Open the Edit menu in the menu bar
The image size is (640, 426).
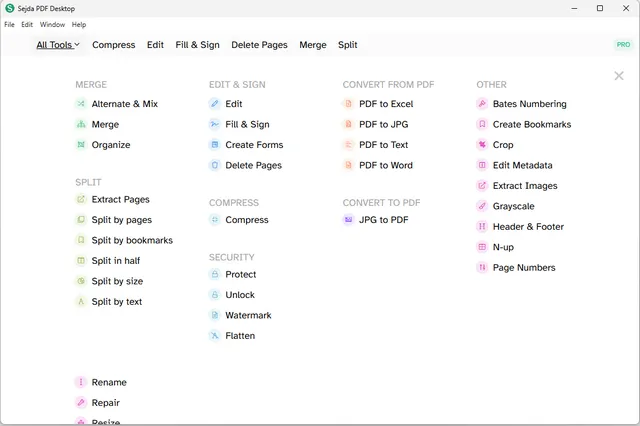27,24
